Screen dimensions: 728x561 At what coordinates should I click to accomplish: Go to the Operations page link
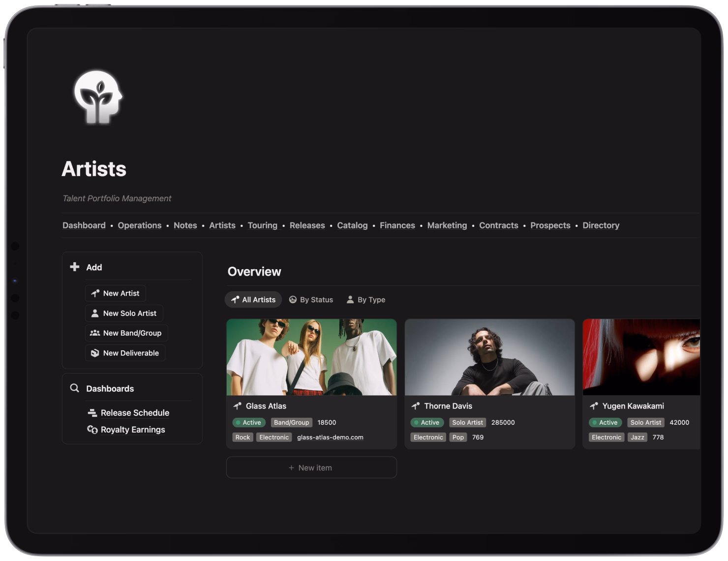[x=140, y=225]
